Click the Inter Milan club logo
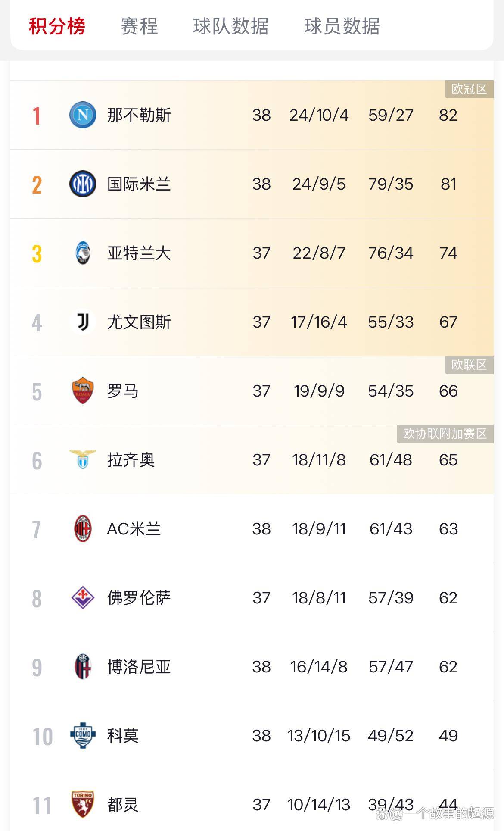The height and width of the screenshot is (831, 504). (83, 184)
